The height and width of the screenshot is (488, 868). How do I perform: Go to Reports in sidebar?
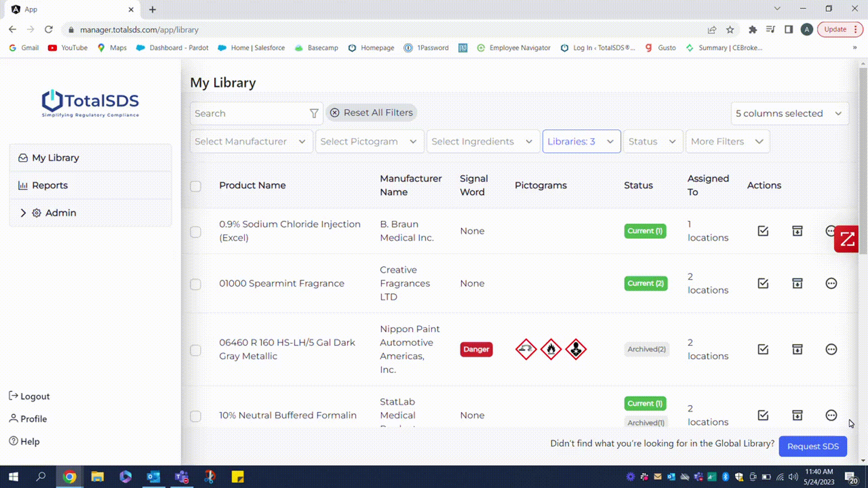(50, 185)
